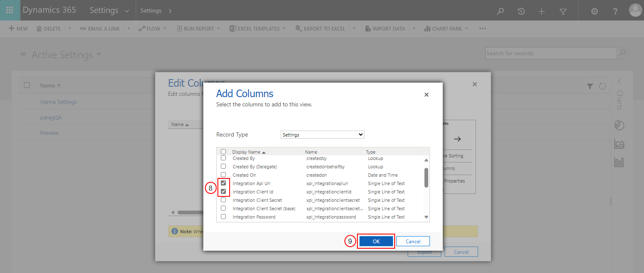This screenshot has height=273, width=644.
Task: Expand the Active Settings view selector
Action: click(99, 54)
